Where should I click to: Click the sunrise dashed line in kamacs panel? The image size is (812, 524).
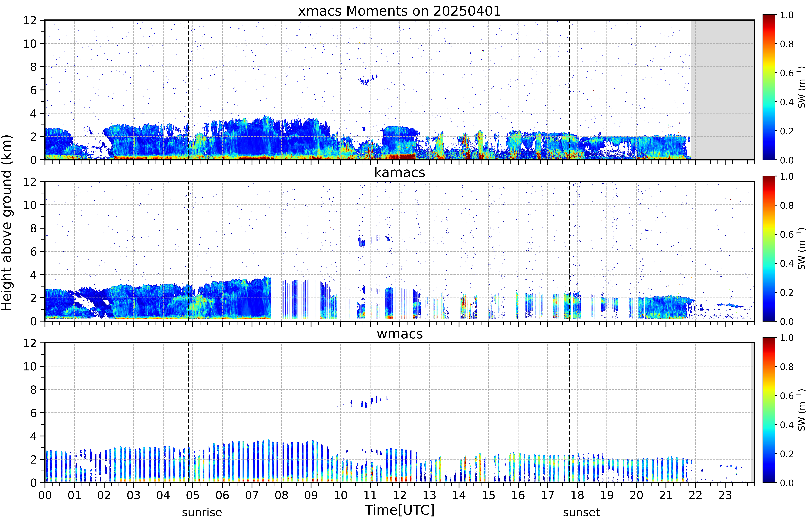coord(188,251)
